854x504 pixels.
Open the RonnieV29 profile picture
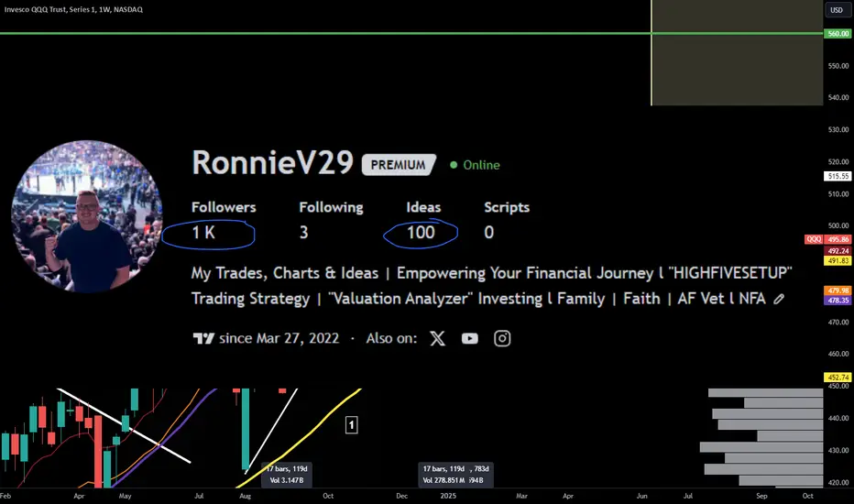click(87, 216)
